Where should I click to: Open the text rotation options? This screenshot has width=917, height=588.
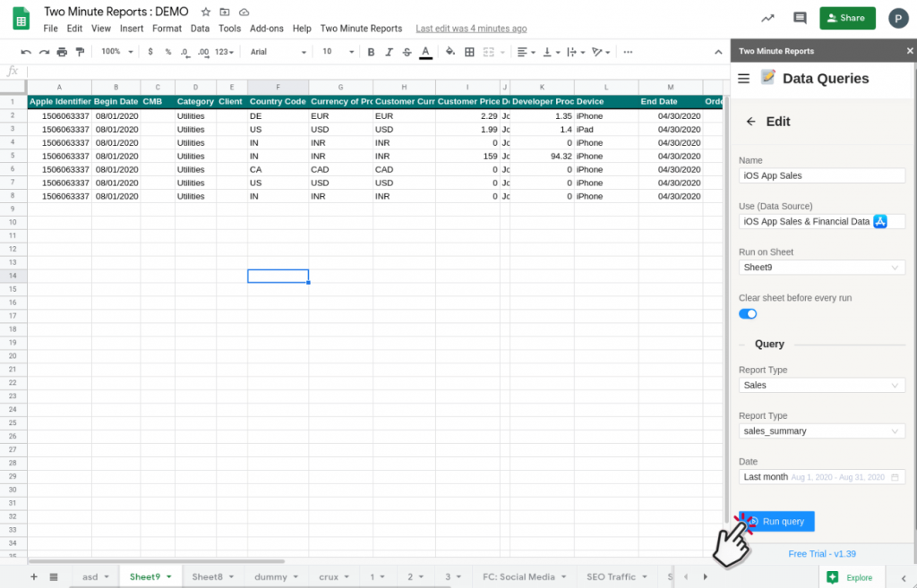601,52
